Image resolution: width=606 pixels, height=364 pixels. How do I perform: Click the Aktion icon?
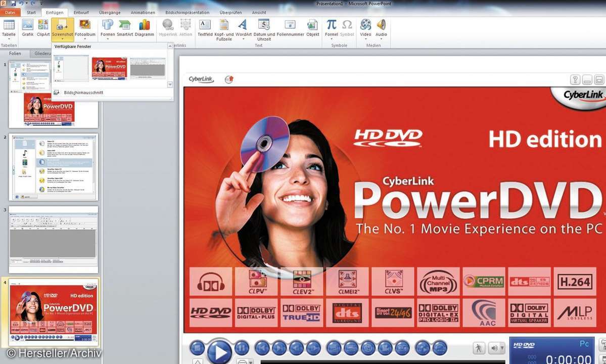[x=185, y=25]
